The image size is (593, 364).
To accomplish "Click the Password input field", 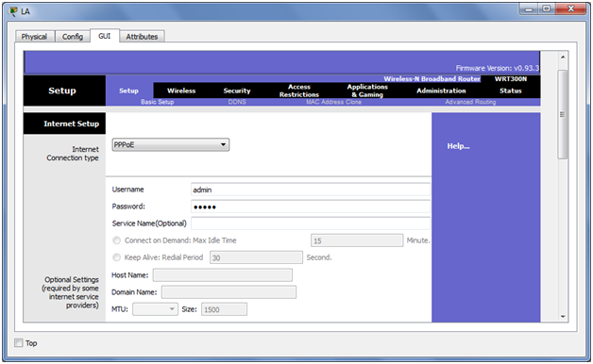I will click(x=311, y=207).
